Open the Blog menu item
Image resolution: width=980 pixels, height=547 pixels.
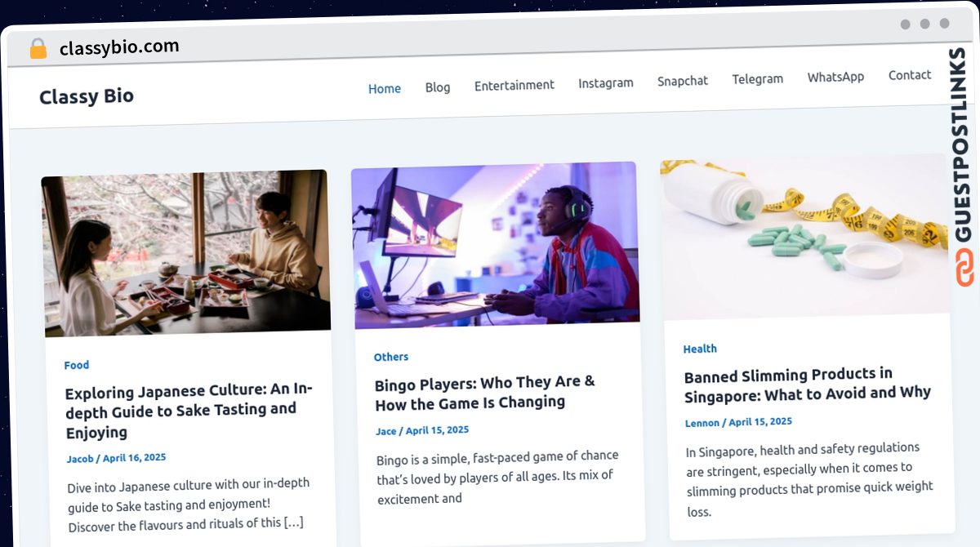point(438,87)
